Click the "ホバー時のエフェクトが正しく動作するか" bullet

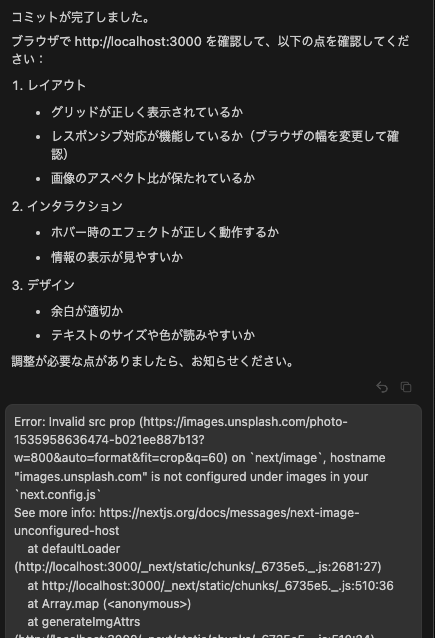[165, 232]
